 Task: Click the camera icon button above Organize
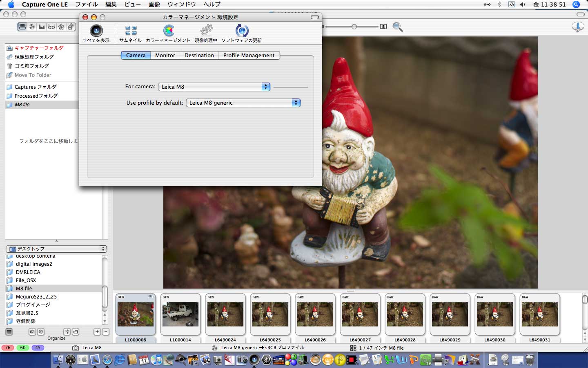[x=32, y=332]
